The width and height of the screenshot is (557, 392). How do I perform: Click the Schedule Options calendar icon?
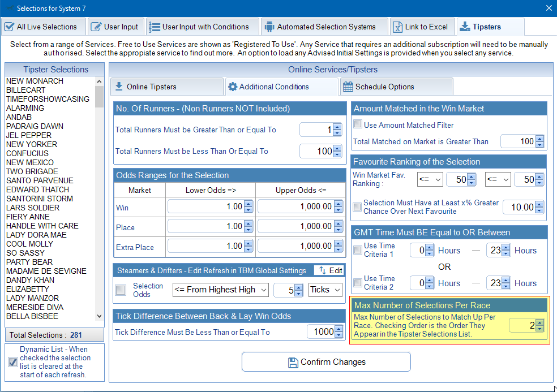click(348, 87)
